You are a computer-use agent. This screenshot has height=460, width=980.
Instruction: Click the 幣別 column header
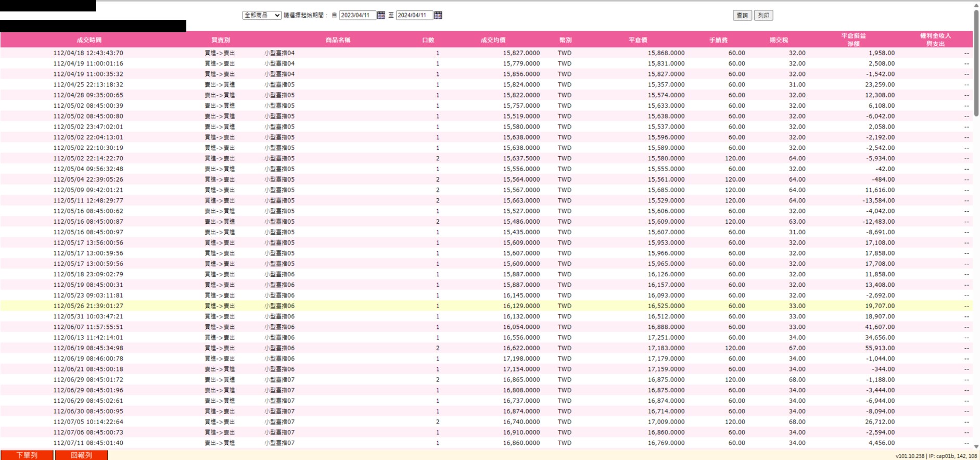(566, 40)
